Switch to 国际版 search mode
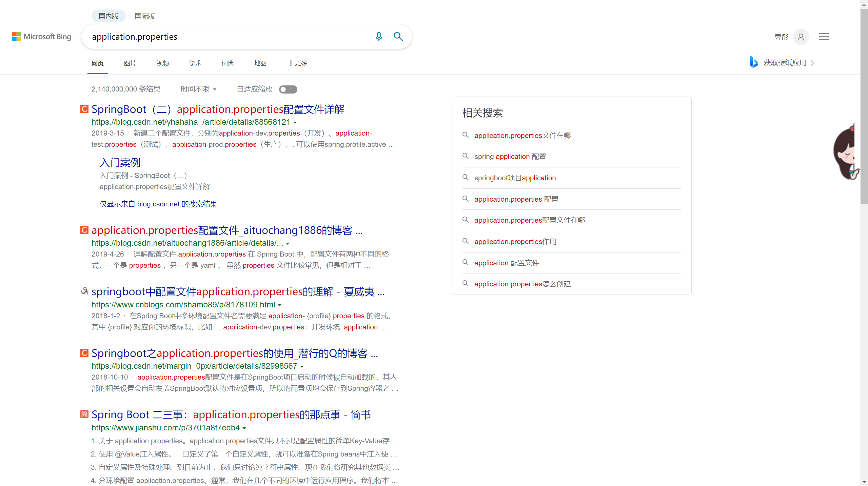The width and height of the screenshot is (868, 486). (x=145, y=16)
